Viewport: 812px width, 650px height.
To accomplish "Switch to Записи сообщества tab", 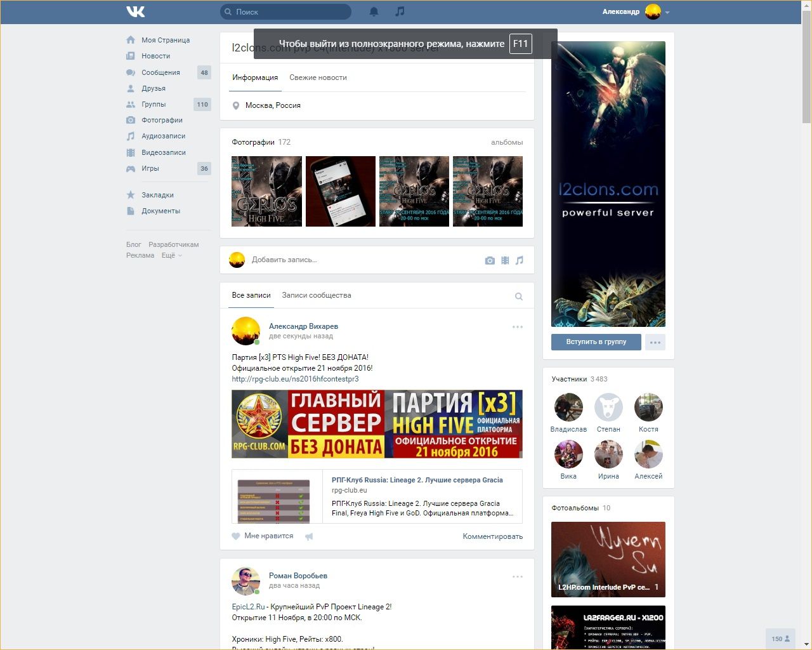I will click(316, 295).
